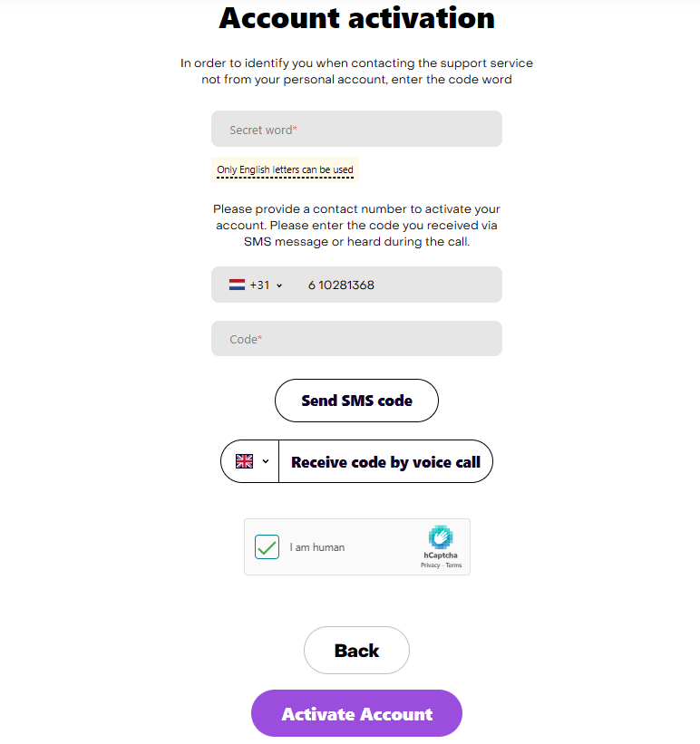Click the hCaptcha brand name text

pos(441,555)
